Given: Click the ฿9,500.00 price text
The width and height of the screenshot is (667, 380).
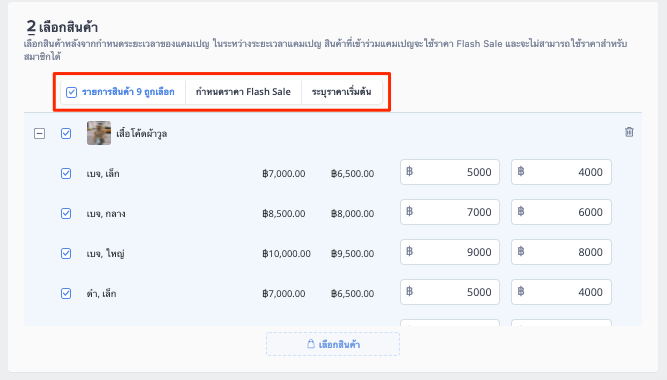Looking at the screenshot, I should pos(353,254).
